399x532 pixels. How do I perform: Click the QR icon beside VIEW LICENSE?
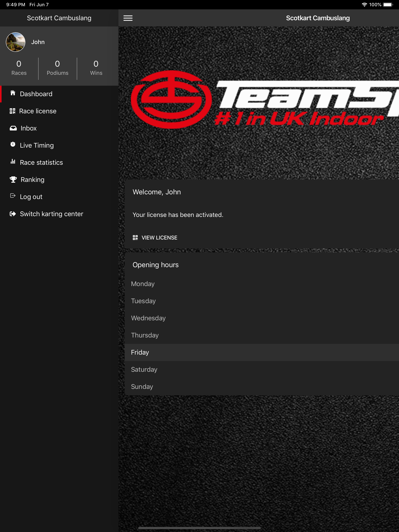pos(135,238)
